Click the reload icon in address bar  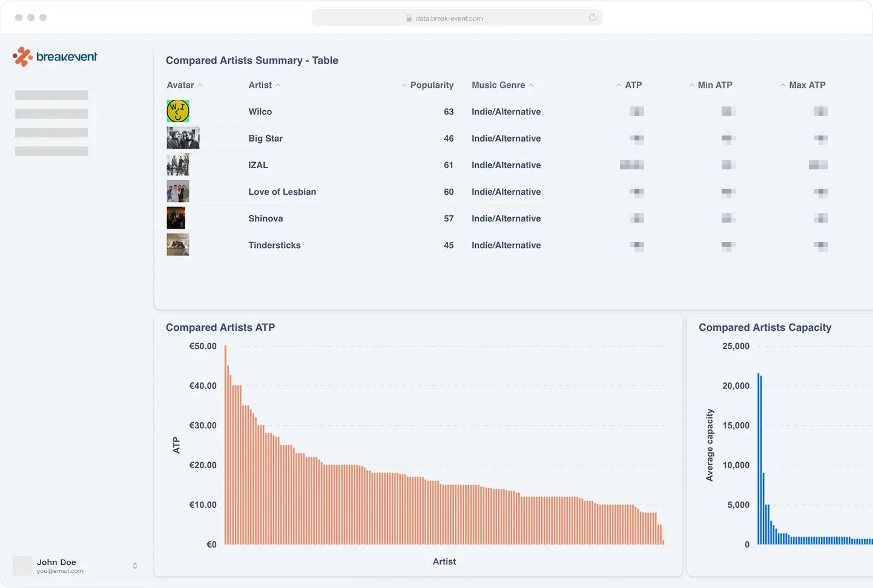point(592,18)
